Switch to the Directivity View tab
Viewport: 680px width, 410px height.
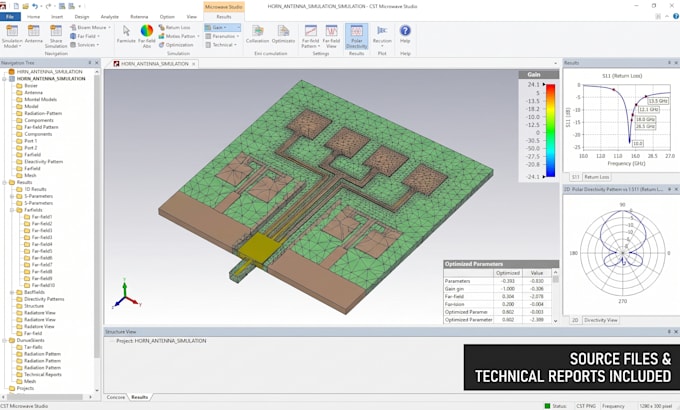click(601, 320)
